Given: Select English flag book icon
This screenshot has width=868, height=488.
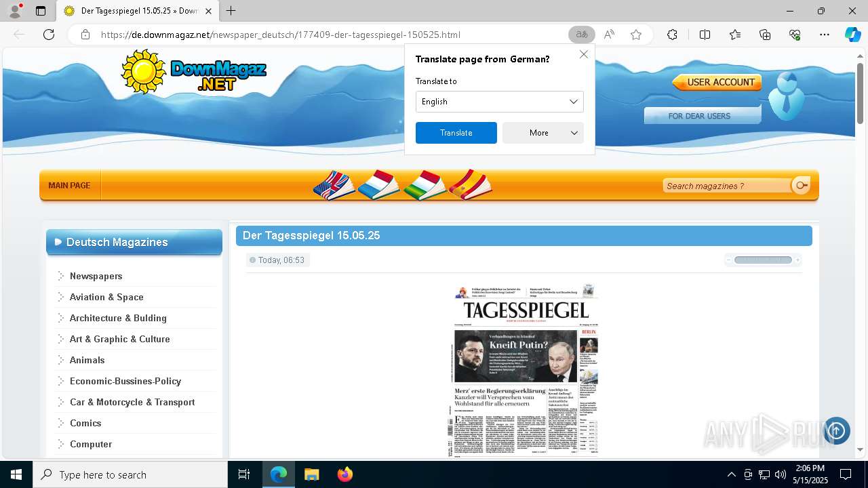Looking at the screenshot, I should pos(334,185).
